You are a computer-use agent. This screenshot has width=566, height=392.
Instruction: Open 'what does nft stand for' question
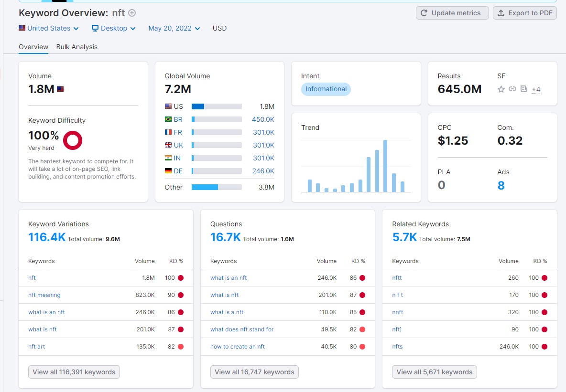[x=242, y=329]
